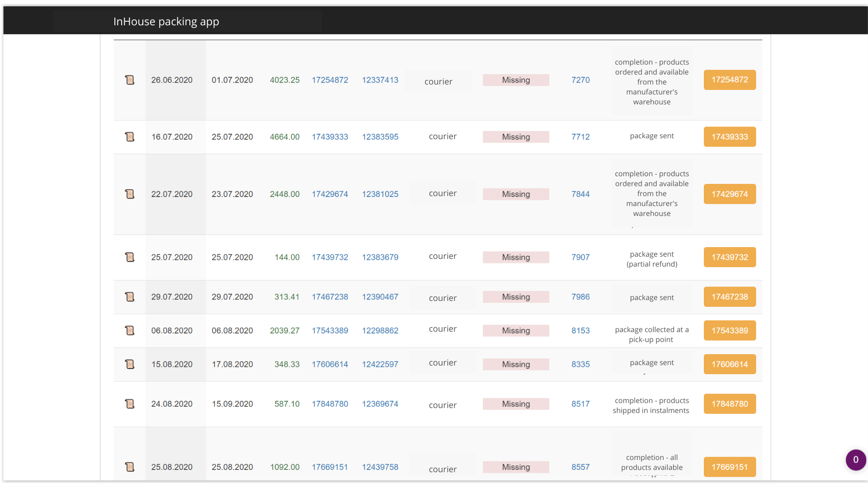Image resolution: width=868 pixels, height=488 pixels.
Task: Select order number link 12383595
Action: coord(380,136)
